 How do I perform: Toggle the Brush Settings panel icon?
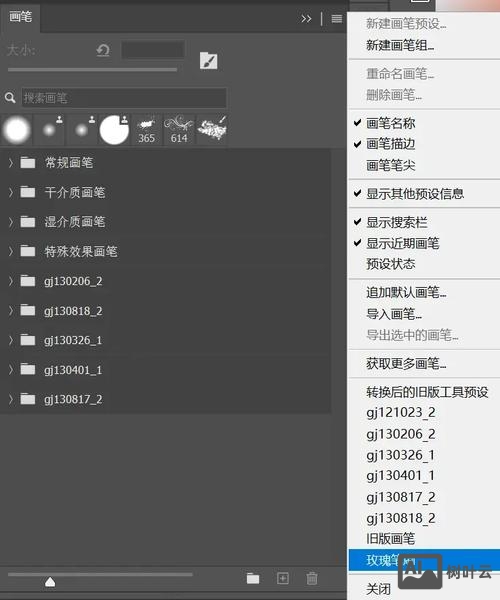click(208, 61)
